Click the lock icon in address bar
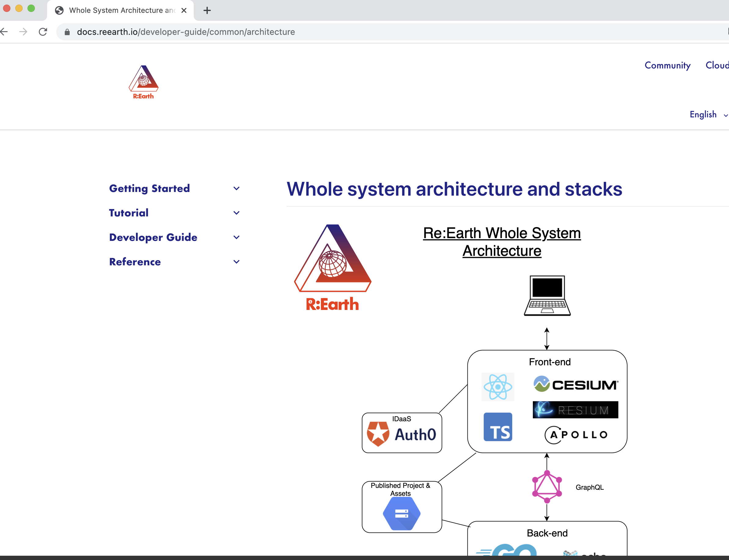Screen dimensions: 729x560 pyautogui.click(x=67, y=32)
